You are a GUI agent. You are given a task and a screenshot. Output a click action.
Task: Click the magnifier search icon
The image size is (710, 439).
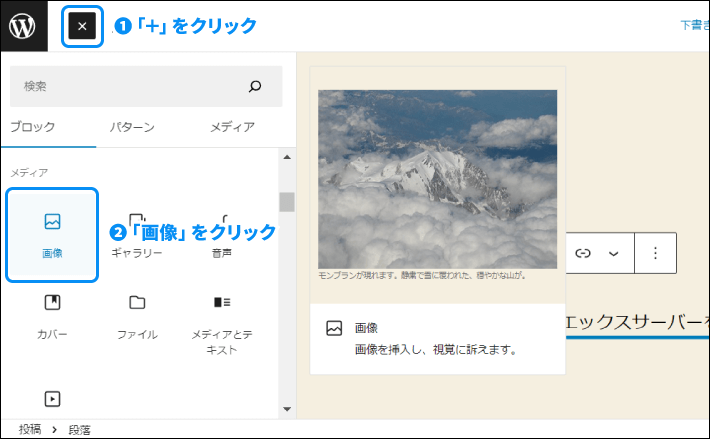[x=255, y=87]
